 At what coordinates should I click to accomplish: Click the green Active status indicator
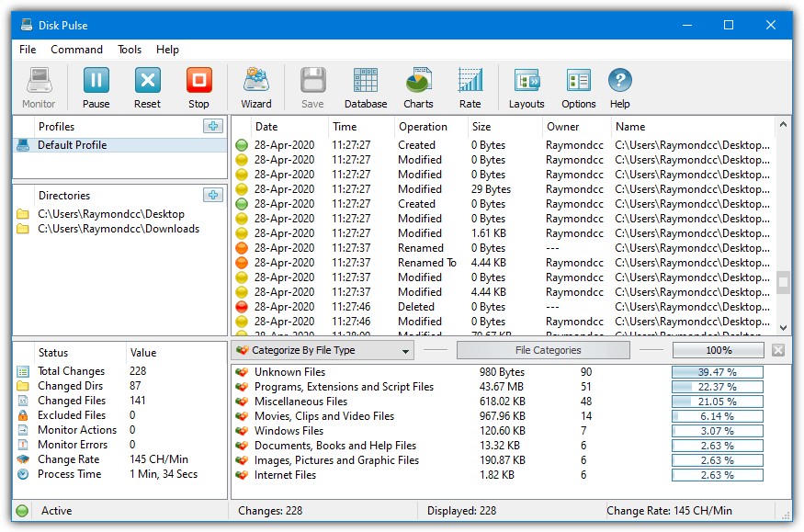(x=22, y=511)
